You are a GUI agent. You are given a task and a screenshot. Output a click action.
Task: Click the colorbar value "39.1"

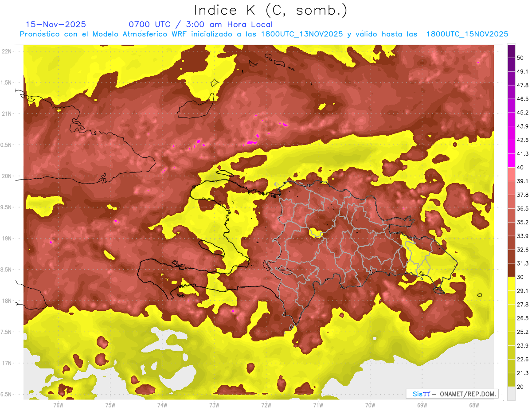pyautogui.click(x=523, y=181)
